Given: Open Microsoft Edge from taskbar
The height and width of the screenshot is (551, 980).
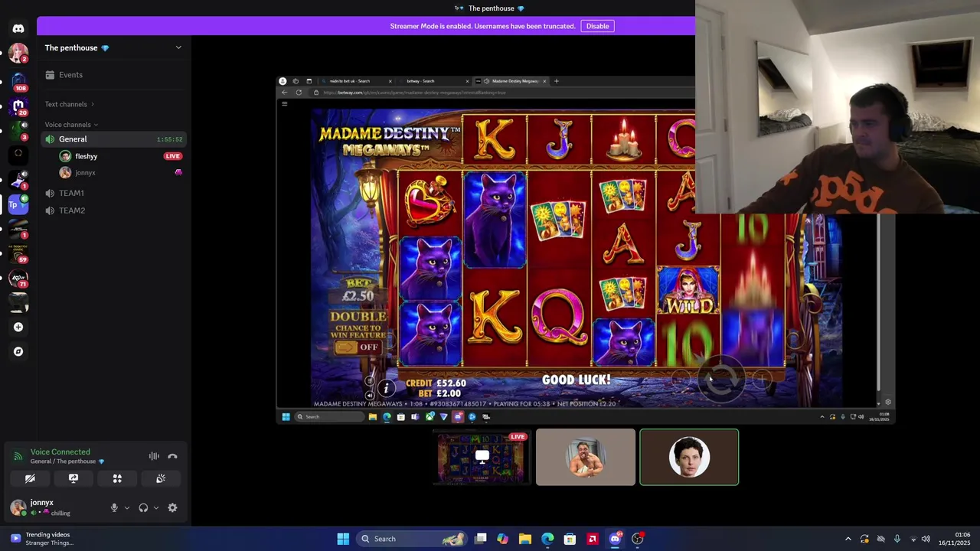Looking at the screenshot, I should tap(547, 539).
